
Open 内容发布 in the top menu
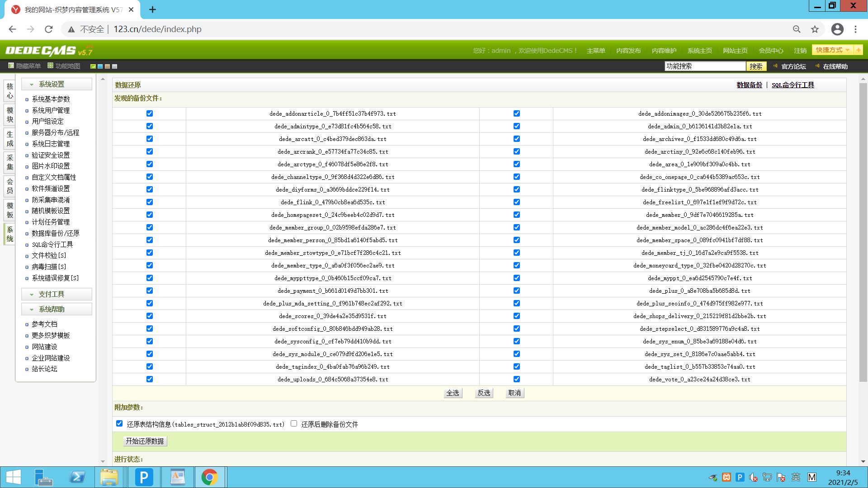pos(628,51)
